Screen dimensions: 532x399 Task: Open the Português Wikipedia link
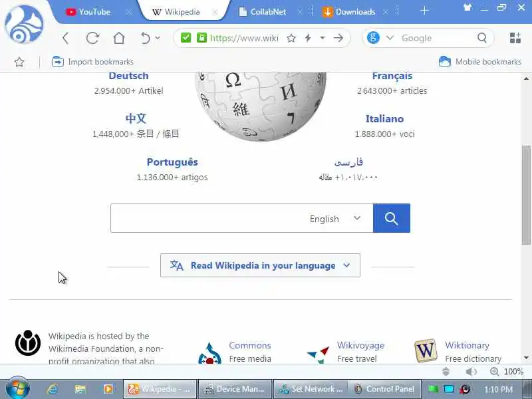[172, 162]
